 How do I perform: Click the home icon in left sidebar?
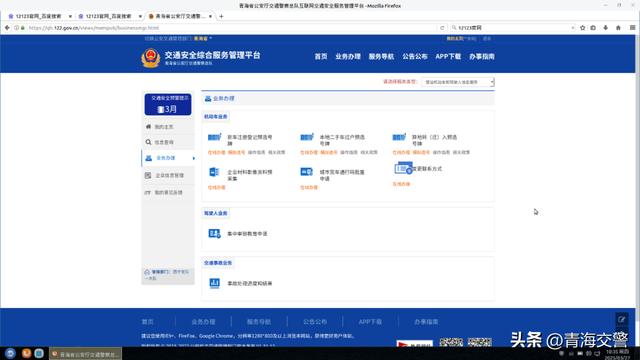pyautogui.click(x=148, y=127)
